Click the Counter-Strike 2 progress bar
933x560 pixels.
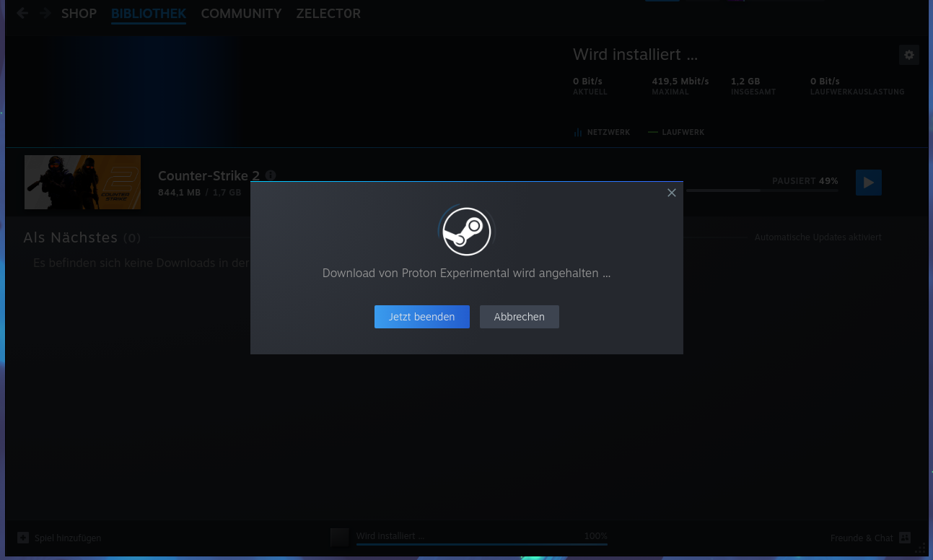pos(762,191)
